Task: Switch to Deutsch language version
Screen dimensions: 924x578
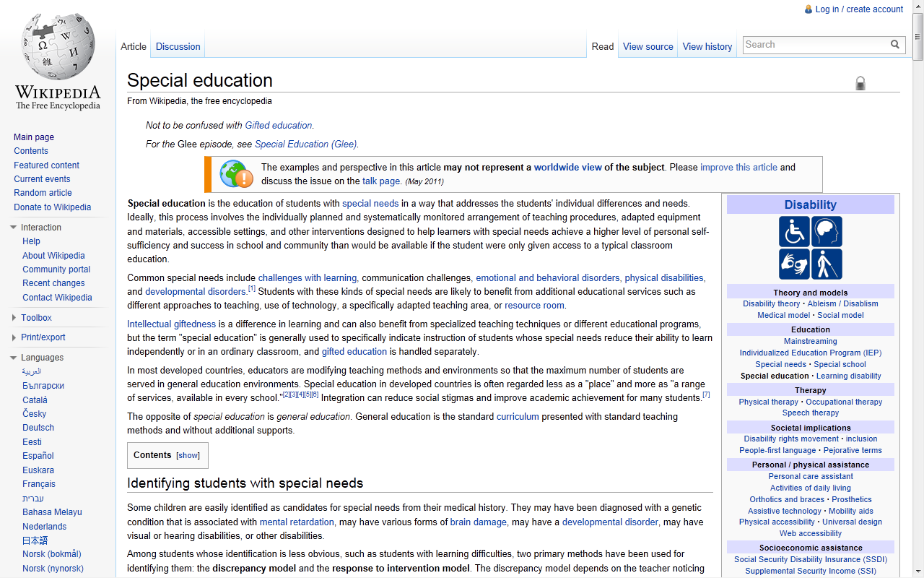Action: pyautogui.click(x=38, y=428)
